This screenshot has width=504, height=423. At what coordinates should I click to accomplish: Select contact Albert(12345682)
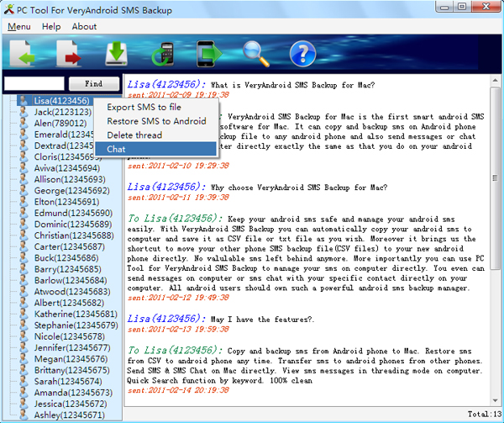70,303
